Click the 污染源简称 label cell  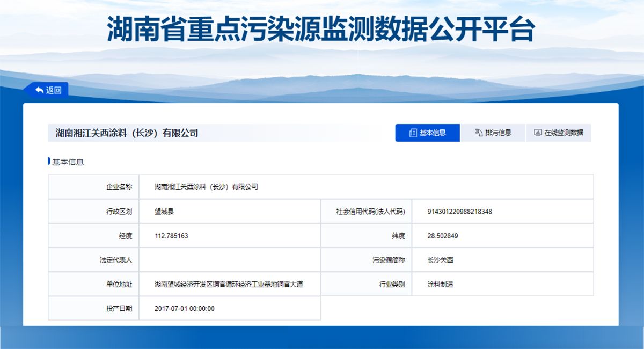coord(367,260)
